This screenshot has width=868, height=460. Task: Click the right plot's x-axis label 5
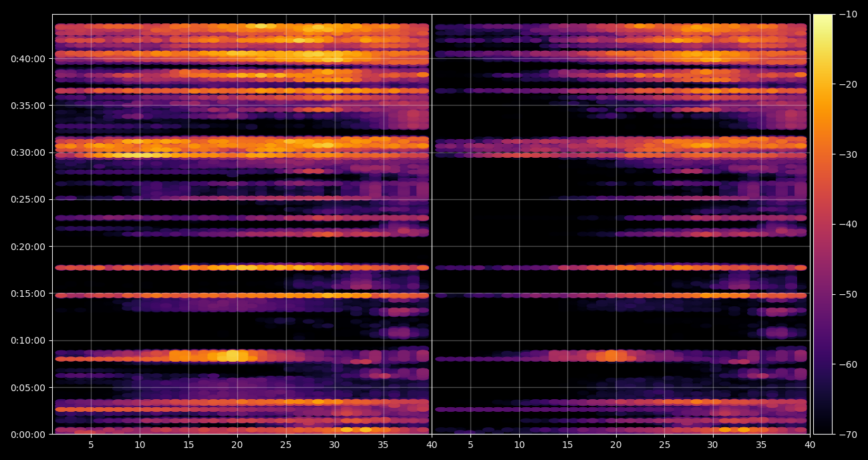pyautogui.click(x=470, y=445)
